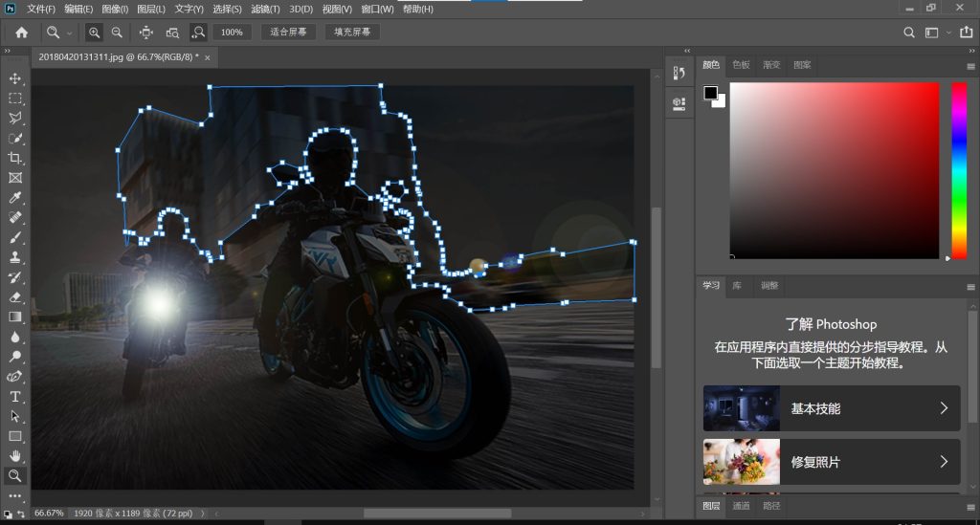This screenshot has width=980, height=525.
Task: Select the Crop tool
Action: 14,158
